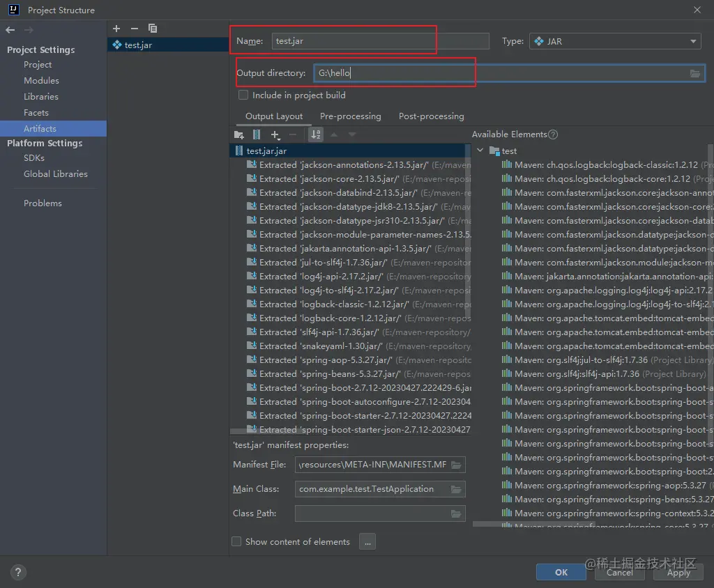Open the help question mark button
Image resolution: width=714 pixels, height=588 pixels.
18,572
